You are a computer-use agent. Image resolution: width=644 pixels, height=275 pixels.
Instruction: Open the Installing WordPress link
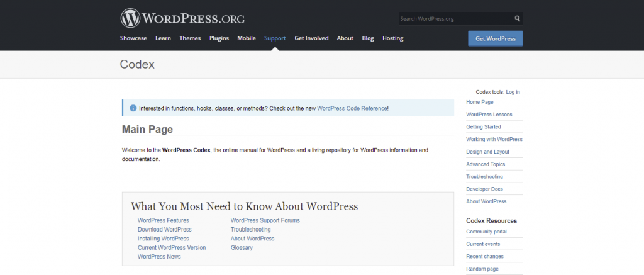(164, 239)
